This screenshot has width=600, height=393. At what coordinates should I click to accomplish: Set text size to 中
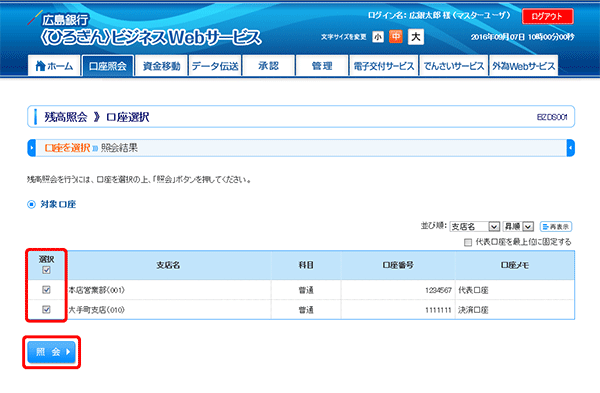click(x=396, y=37)
